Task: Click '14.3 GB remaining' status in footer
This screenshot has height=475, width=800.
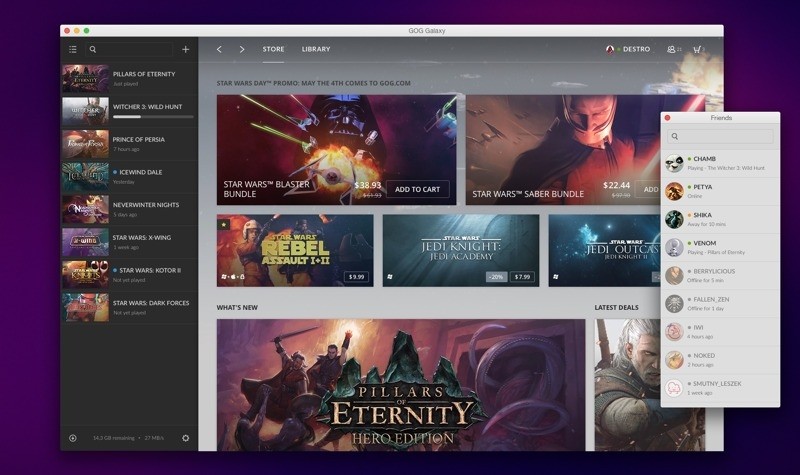Action: pos(114,438)
